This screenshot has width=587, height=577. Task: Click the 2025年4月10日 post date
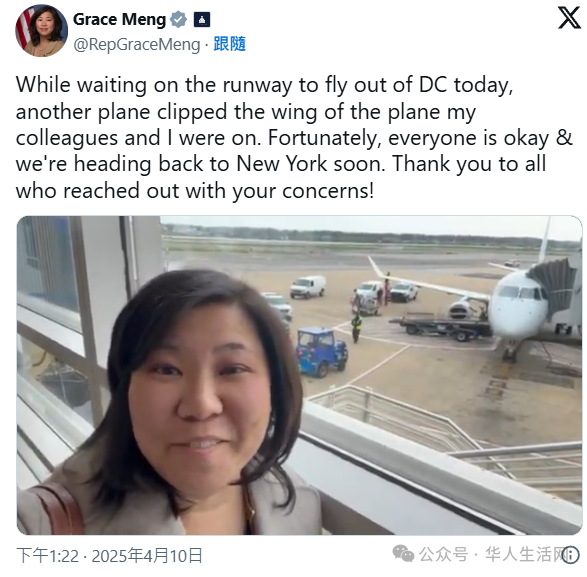tap(147, 556)
